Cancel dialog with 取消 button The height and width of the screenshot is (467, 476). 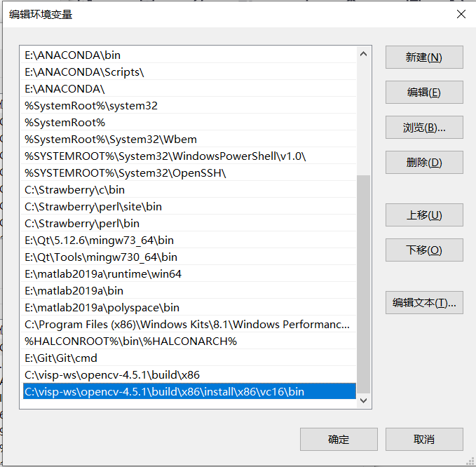424,440
